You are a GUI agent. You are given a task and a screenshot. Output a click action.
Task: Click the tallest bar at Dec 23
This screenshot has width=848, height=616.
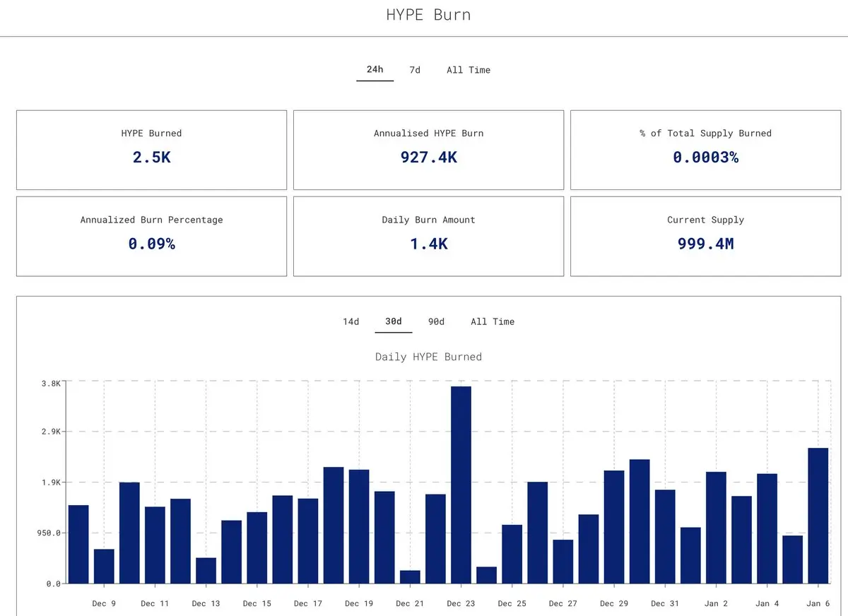pos(461,485)
